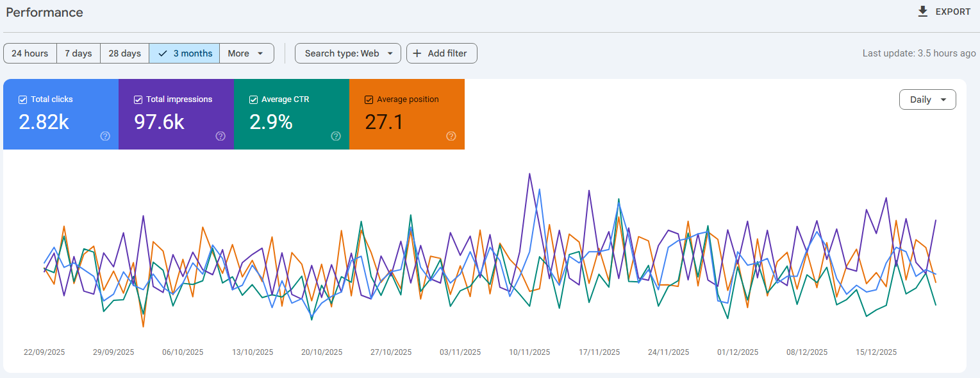
Task: Open help icon on Average position card
Action: coord(451,136)
